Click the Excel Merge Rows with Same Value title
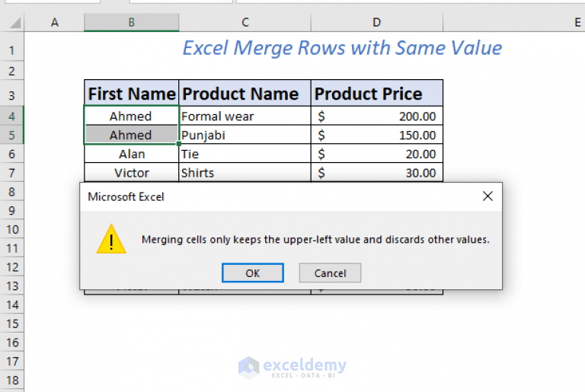The image size is (585, 392). tap(342, 48)
